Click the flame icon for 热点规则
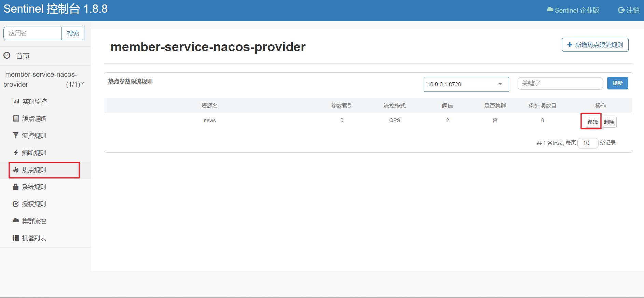Image resolution: width=644 pixels, height=298 pixels. pos(16,170)
